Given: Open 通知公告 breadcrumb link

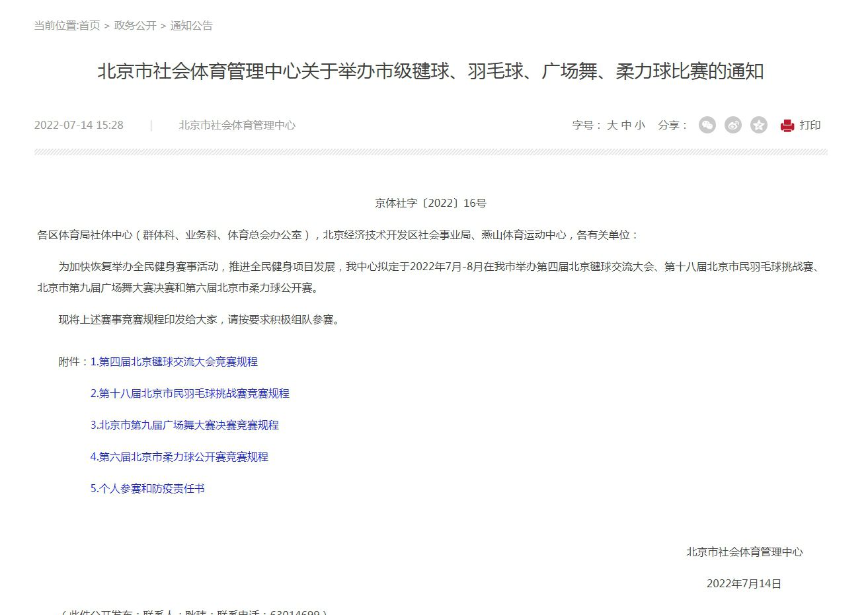Looking at the screenshot, I should (192, 25).
